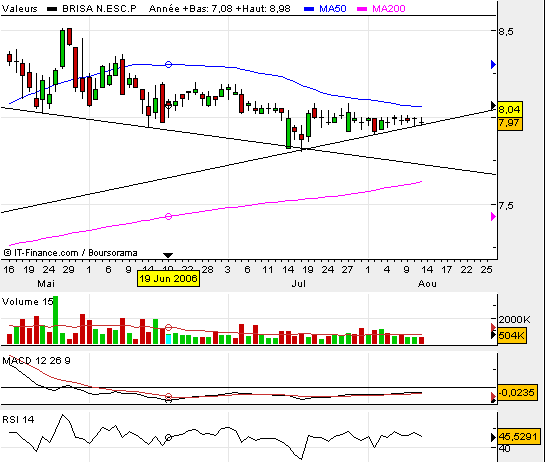Click the blue MA50 arrow on price axis

493,64
